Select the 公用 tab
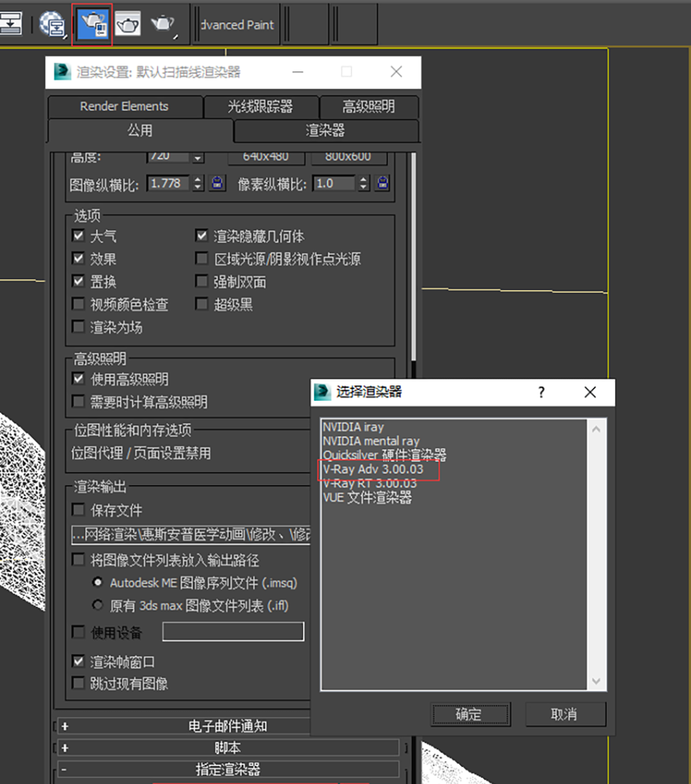 [x=140, y=131]
